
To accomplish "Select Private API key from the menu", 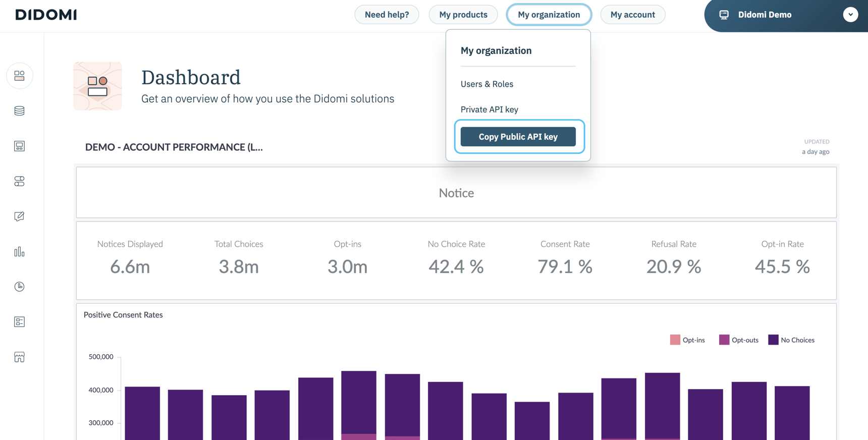I will (490, 109).
